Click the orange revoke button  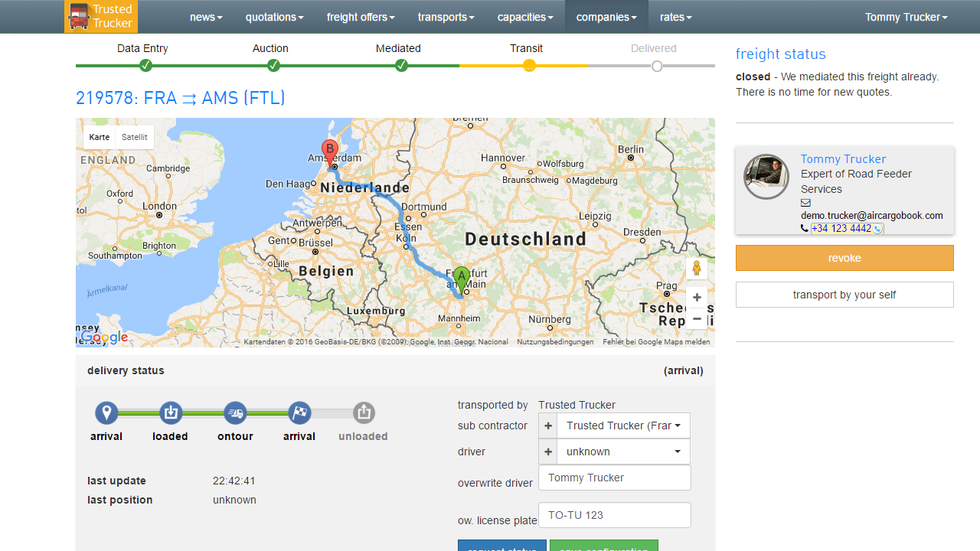tap(844, 258)
